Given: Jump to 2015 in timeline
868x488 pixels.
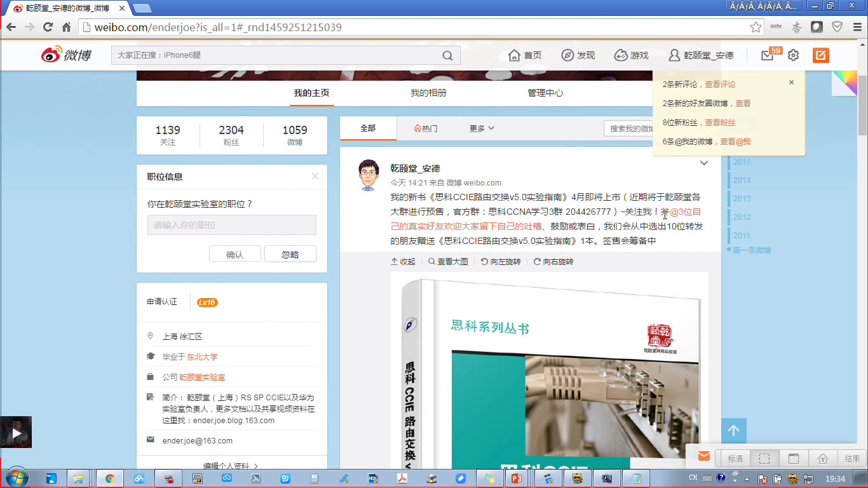Looking at the screenshot, I should (742, 162).
